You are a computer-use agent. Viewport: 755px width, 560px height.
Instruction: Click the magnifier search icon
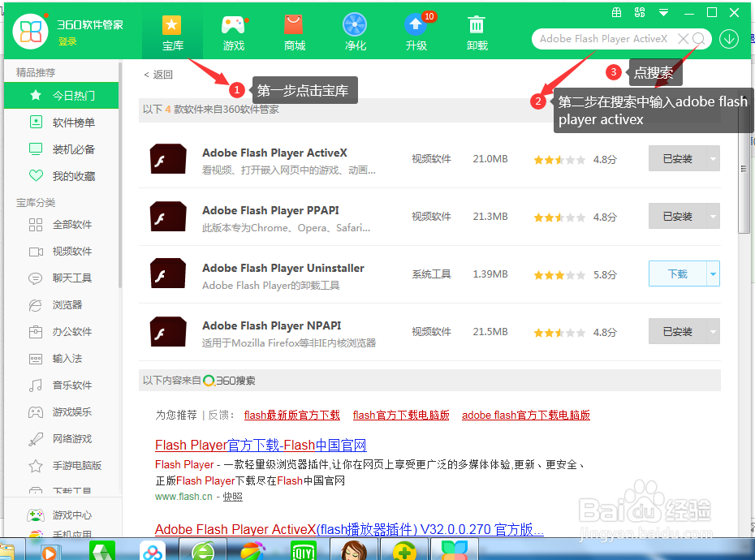pyautogui.click(x=699, y=38)
